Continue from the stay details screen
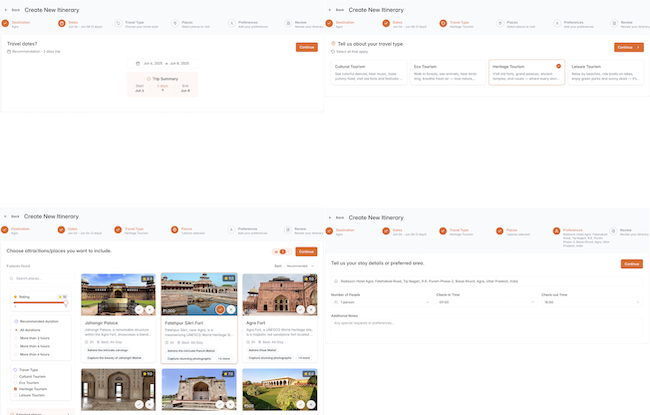The width and height of the screenshot is (650, 415). pyautogui.click(x=632, y=264)
